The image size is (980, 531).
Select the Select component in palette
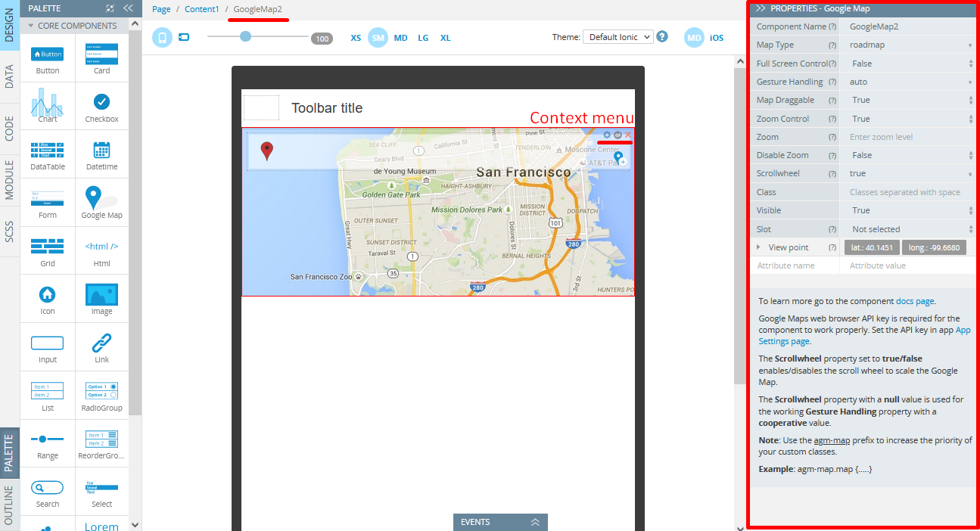[x=102, y=492]
